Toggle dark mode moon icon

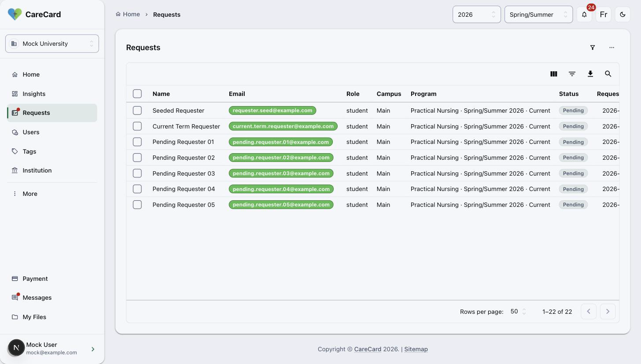pyautogui.click(x=623, y=15)
